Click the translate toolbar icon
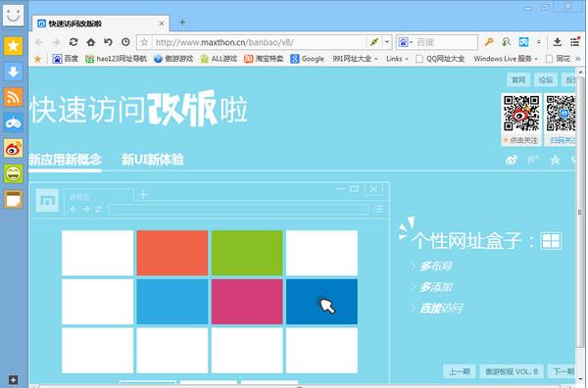 click(x=523, y=42)
